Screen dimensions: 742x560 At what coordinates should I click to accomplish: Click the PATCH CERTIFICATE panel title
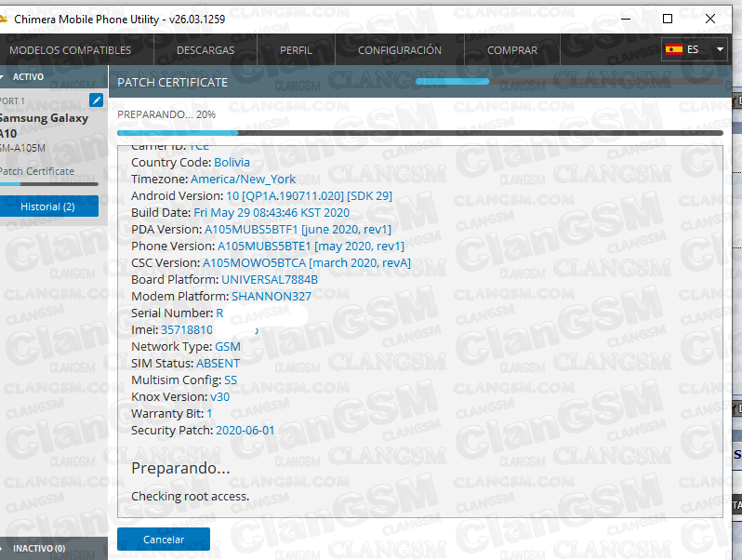pos(173,83)
